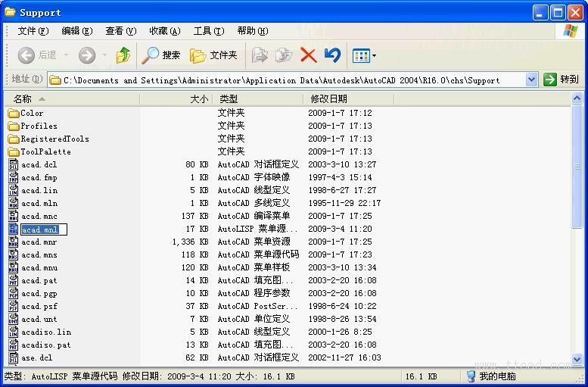Select the acad.lin file icon
Viewport: 588px width, 387px height.
13,190
